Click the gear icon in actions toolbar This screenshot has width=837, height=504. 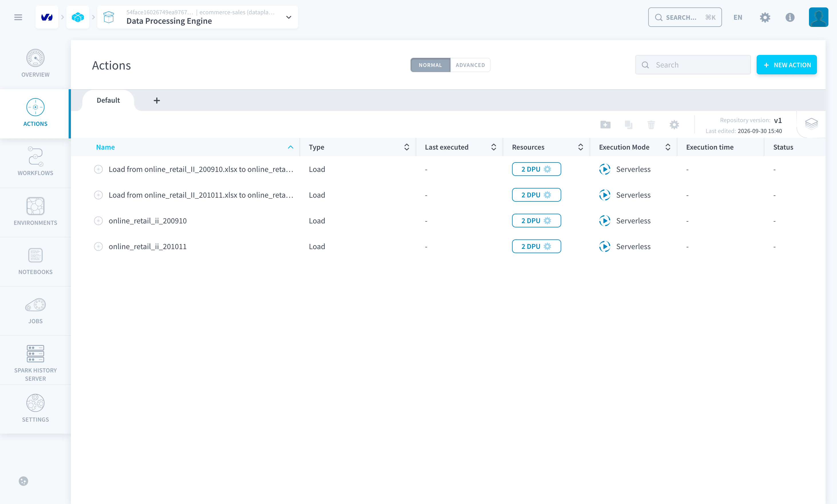674,125
